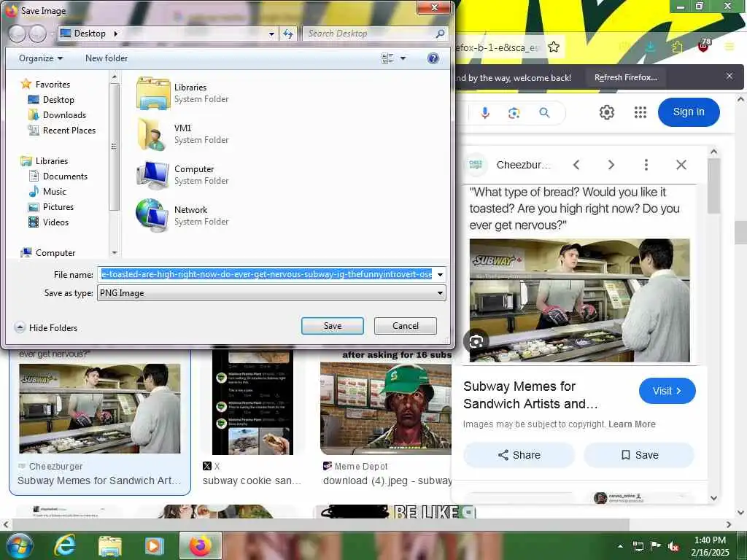
Task: Show hidden tray icons arrow
Action: coord(620,546)
